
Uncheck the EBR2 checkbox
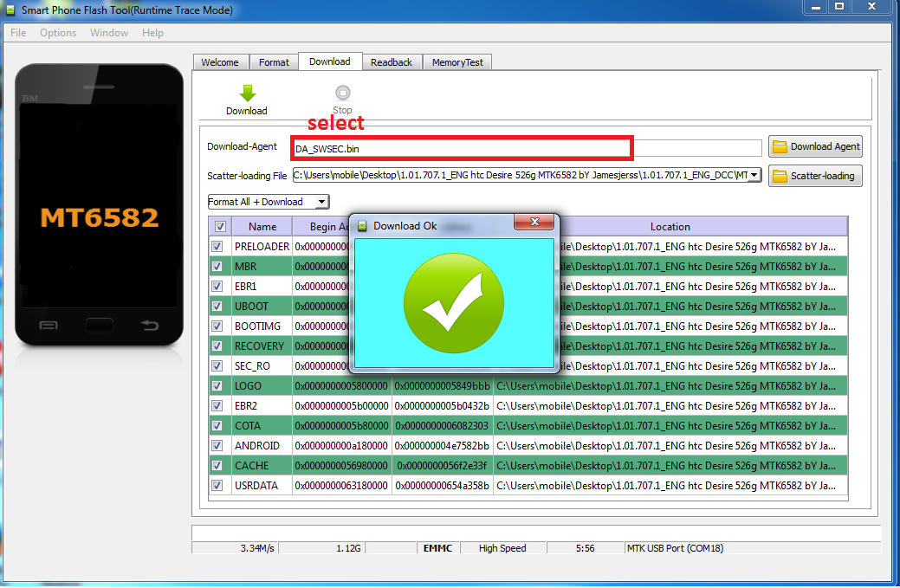click(217, 406)
